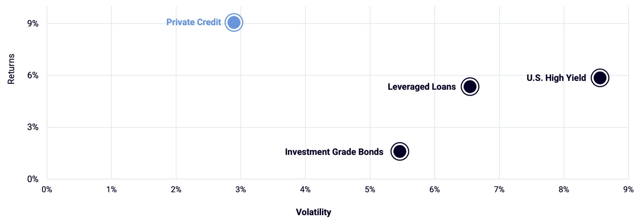Click the 9% tick on Volatility axis
Viewport: 644px width, 224px height.
click(628, 190)
